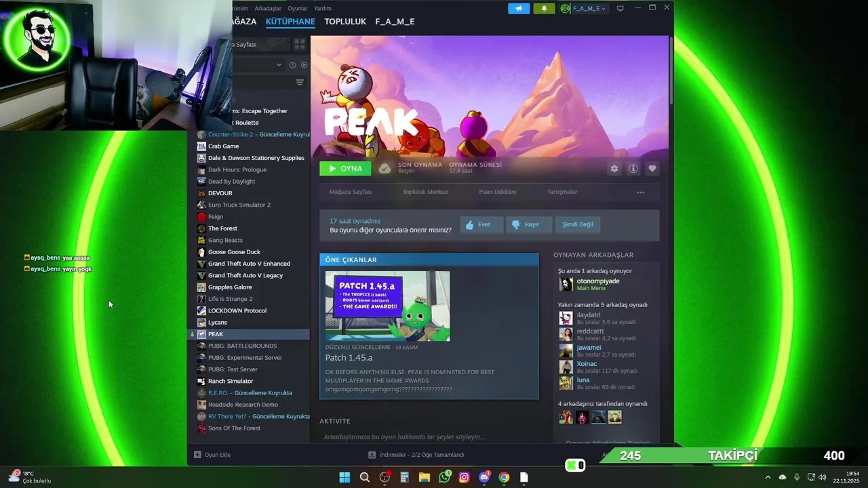Go to the TOPLULUK tab
The image size is (868, 488).
pos(345,22)
